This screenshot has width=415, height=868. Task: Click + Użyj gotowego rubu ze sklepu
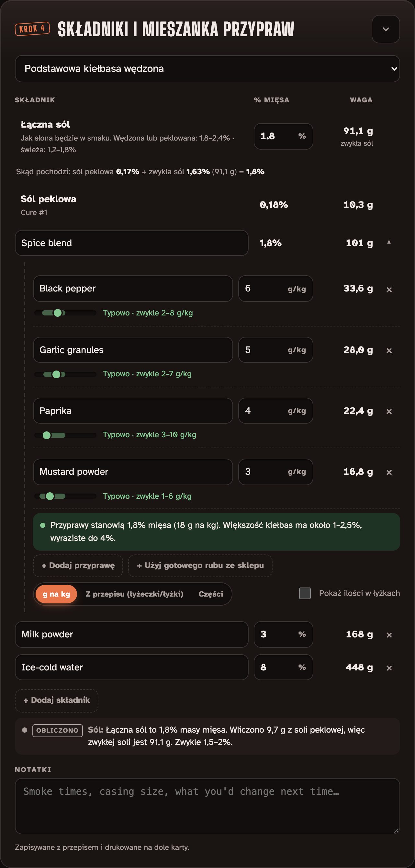point(200,566)
